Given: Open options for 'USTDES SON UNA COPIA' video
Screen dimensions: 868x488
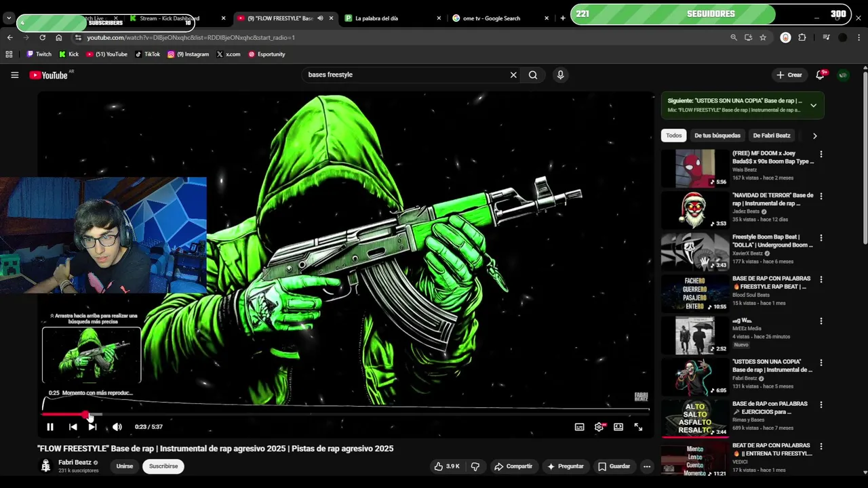Looking at the screenshot, I should click(x=821, y=363).
